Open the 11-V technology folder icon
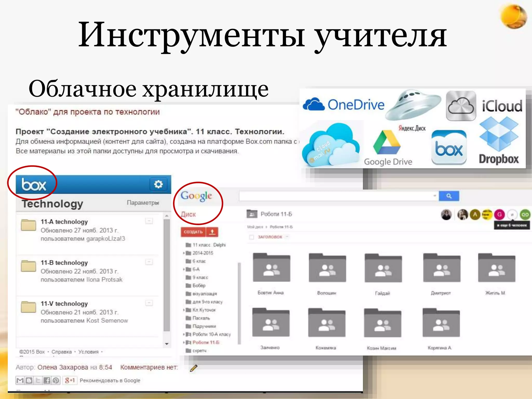The image size is (532, 399). (x=29, y=307)
